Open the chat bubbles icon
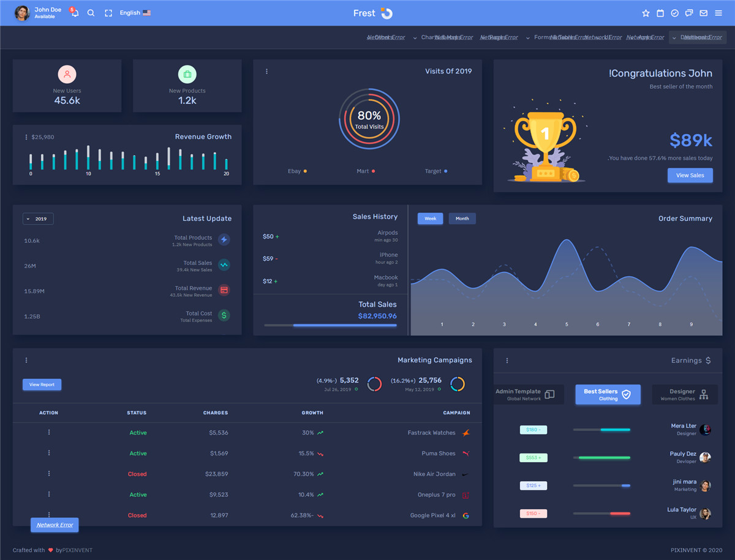Viewport: 735px width, 560px height. [689, 13]
